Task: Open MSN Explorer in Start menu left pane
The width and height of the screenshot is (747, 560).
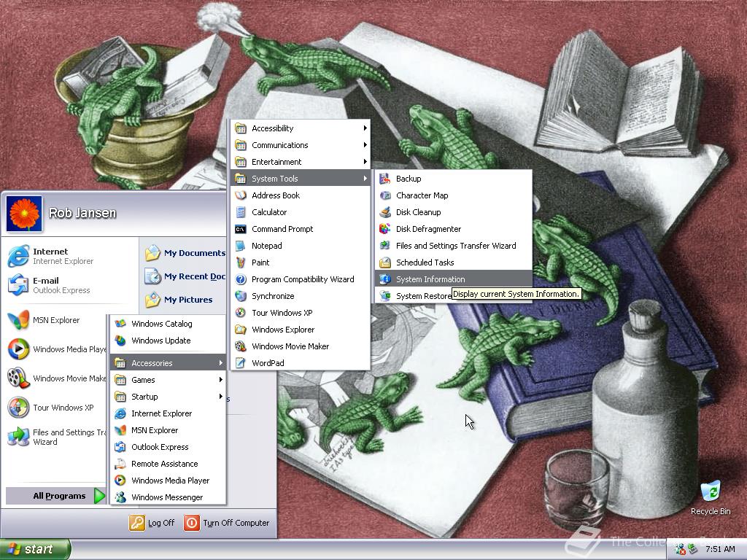Action: (x=56, y=320)
